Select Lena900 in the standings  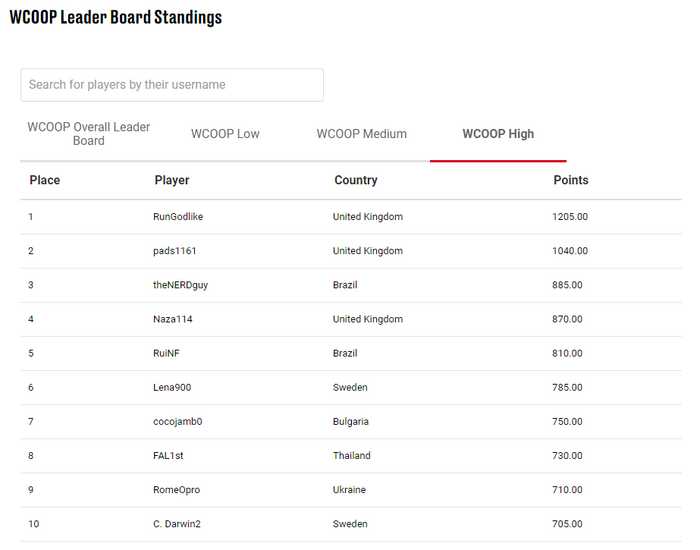(x=172, y=388)
